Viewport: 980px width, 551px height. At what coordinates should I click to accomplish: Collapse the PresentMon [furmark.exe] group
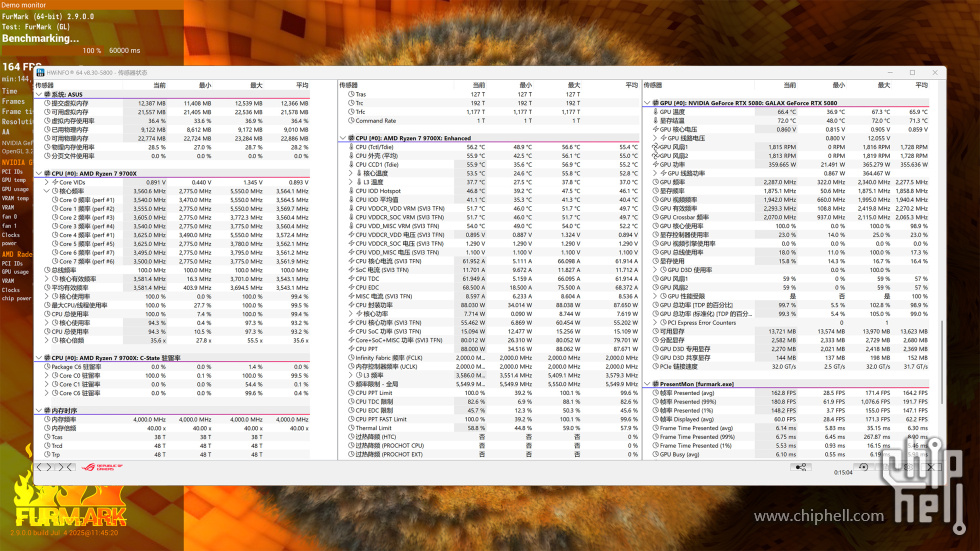646,384
